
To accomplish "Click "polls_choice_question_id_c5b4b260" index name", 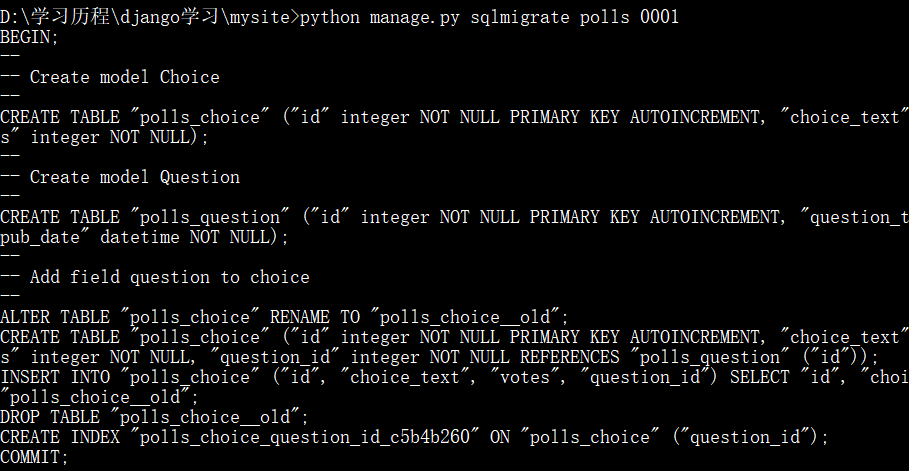I will (310, 437).
